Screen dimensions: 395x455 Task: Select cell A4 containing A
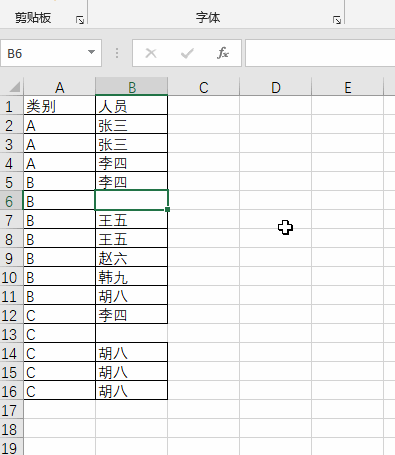click(x=60, y=163)
